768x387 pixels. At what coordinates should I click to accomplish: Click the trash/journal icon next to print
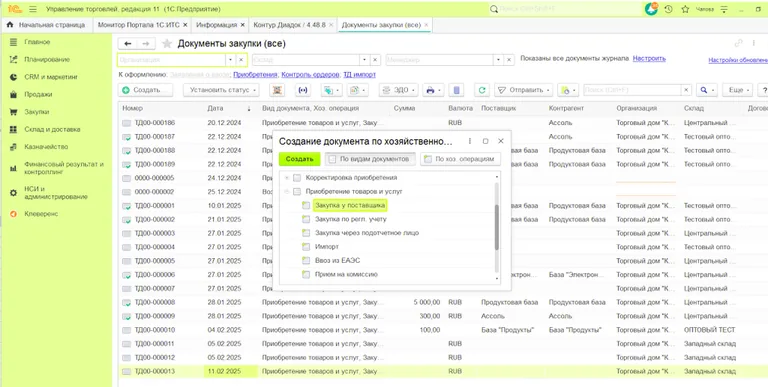(456, 90)
